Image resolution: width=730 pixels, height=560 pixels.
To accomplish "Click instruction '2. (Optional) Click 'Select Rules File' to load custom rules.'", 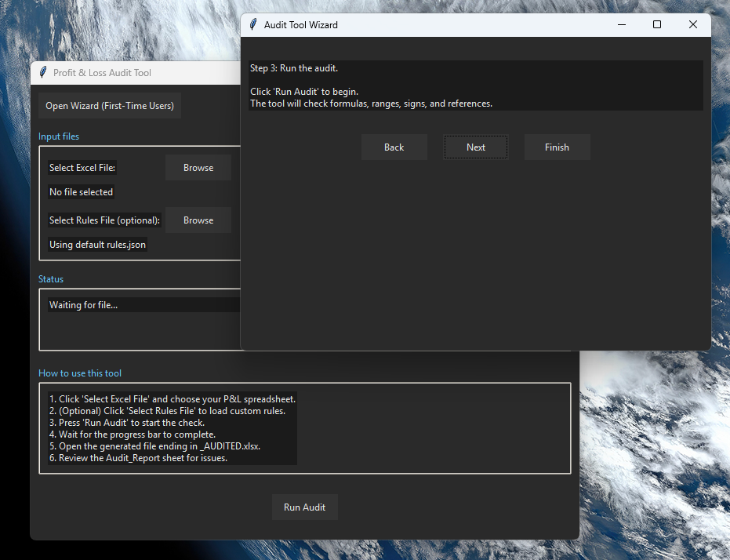I will coord(167,410).
